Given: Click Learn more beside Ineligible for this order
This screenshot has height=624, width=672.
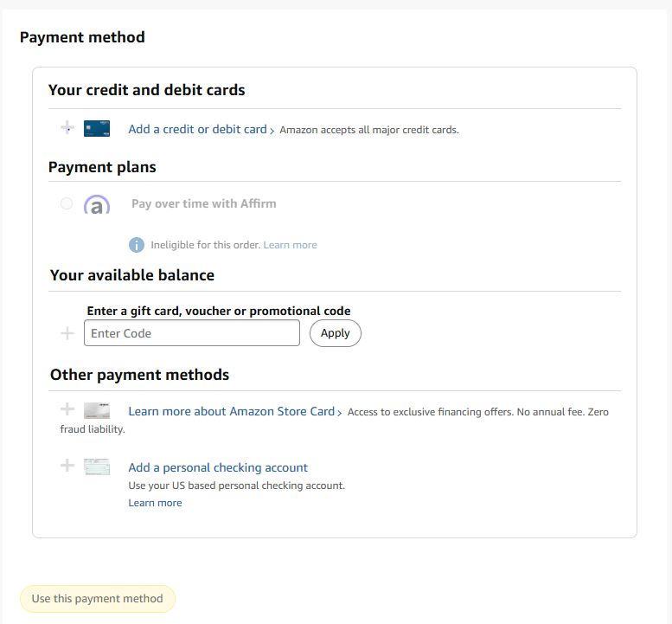Looking at the screenshot, I should [x=290, y=245].
